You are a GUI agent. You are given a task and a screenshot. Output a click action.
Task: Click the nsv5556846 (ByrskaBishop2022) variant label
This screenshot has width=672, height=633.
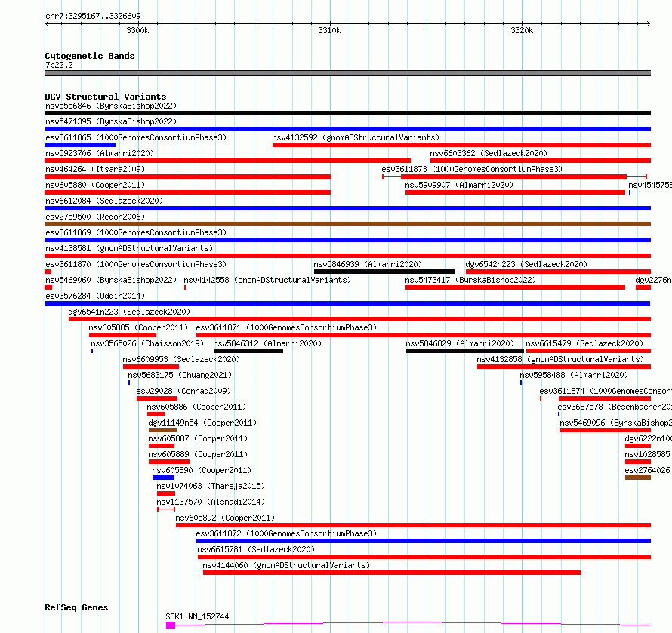click(x=111, y=106)
